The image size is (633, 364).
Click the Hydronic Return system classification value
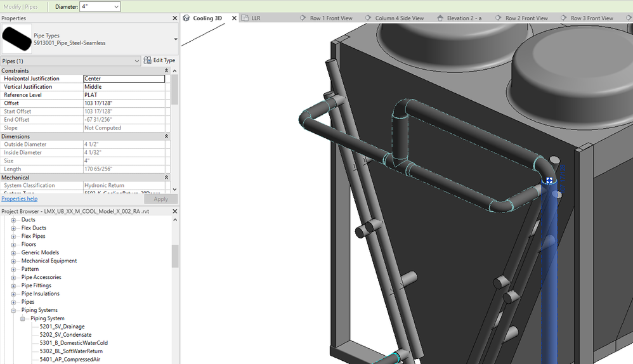124,186
